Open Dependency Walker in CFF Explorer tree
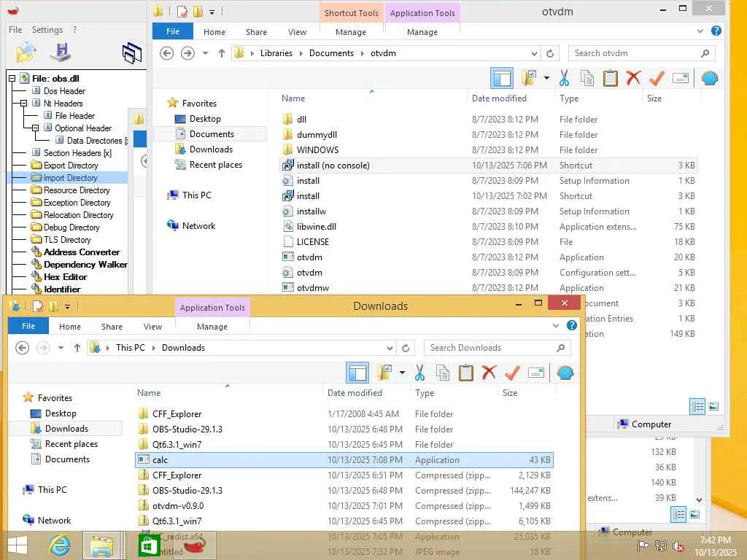 coord(85,264)
